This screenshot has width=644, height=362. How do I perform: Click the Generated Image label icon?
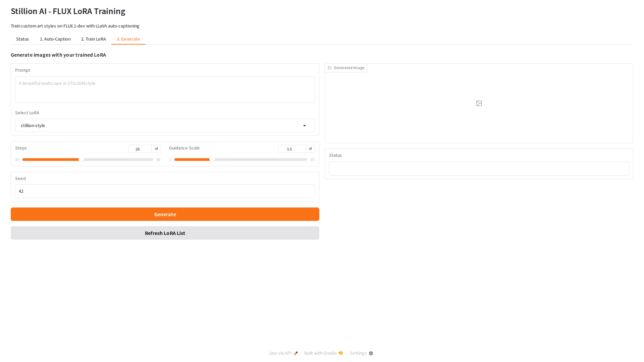tap(330, 68)
